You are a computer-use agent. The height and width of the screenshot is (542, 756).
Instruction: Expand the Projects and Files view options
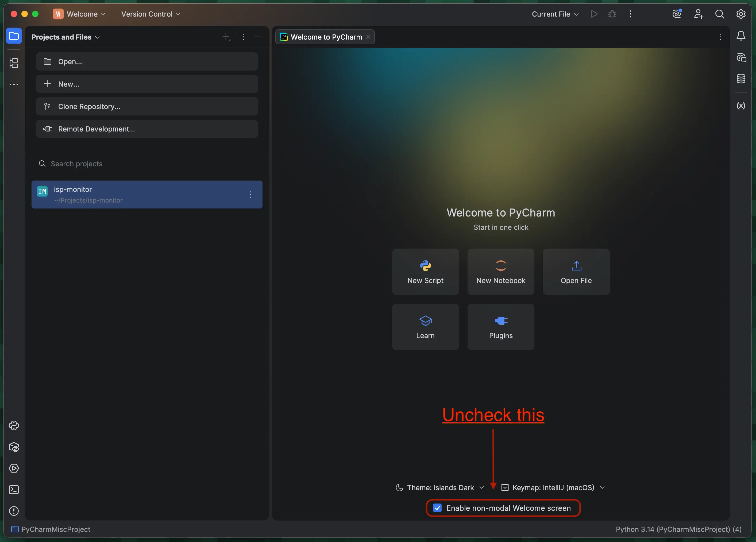point(98,37)
